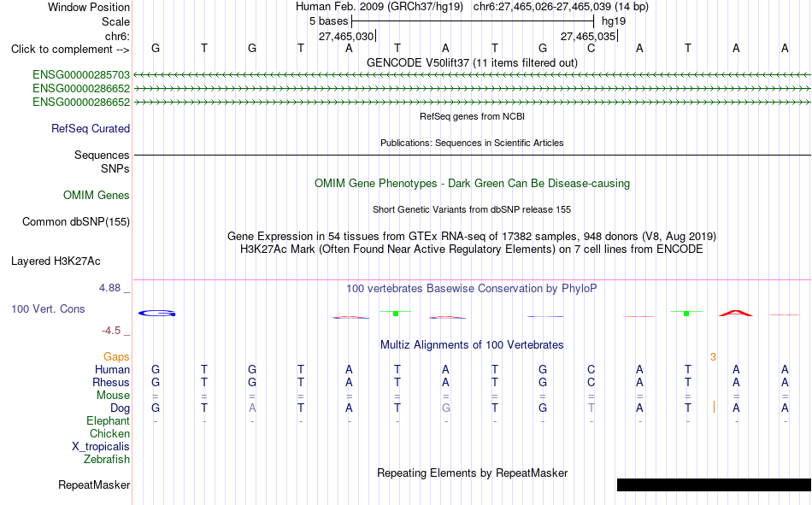
Task: Click the Human Feb. 2009 (GRCh37/hg19) assembly text
Action: pyautogui.click(x=380, y=7)
